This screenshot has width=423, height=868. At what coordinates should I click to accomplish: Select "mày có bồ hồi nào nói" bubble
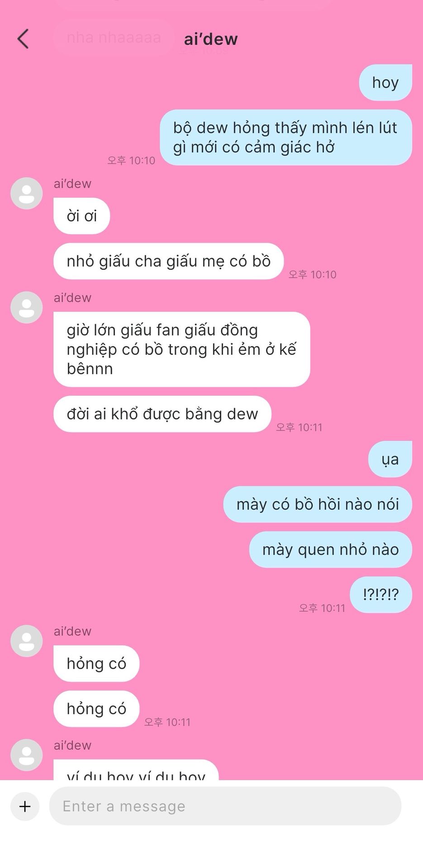tap(318, 504)
